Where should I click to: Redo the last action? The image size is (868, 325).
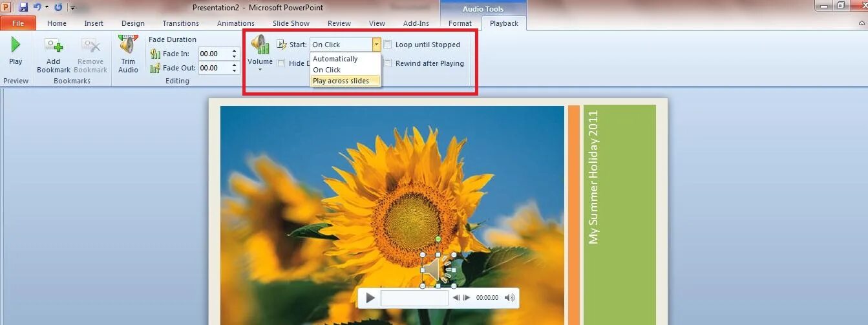tap(58, 7)
